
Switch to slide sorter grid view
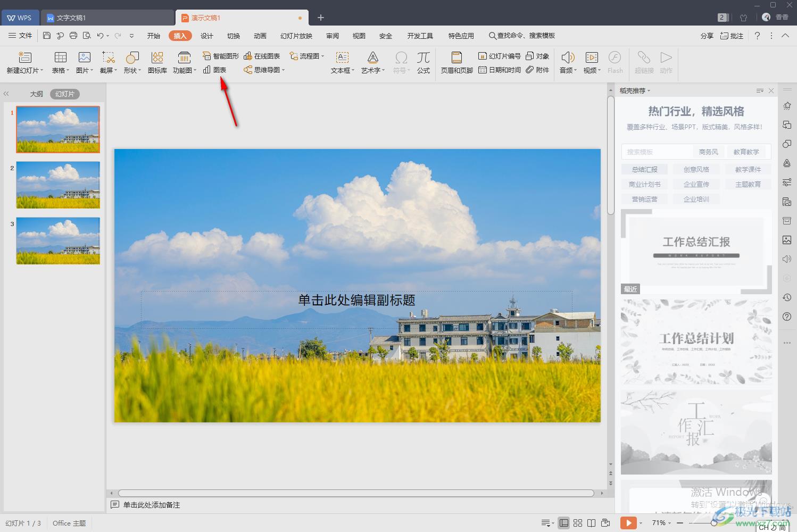click(578, 523)
